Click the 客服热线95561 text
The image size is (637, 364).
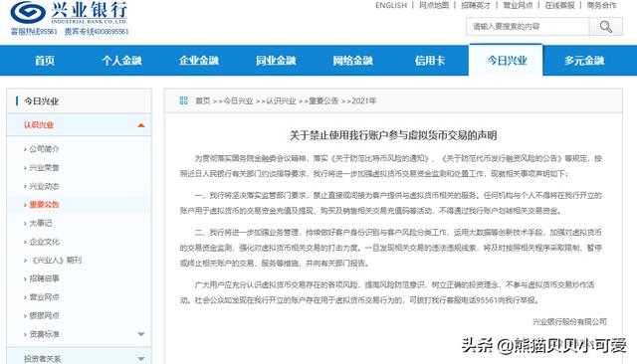34,32
